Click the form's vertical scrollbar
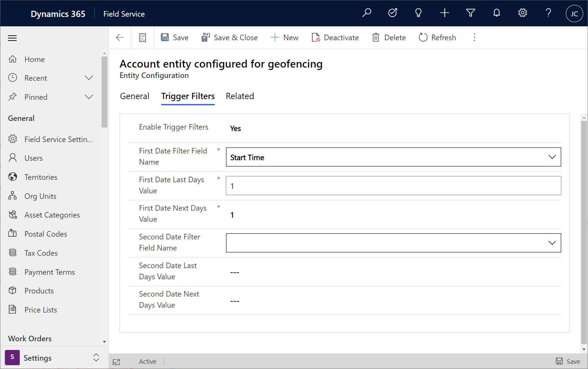This screenshot has width=588, height=369. (x=584, y=232)
